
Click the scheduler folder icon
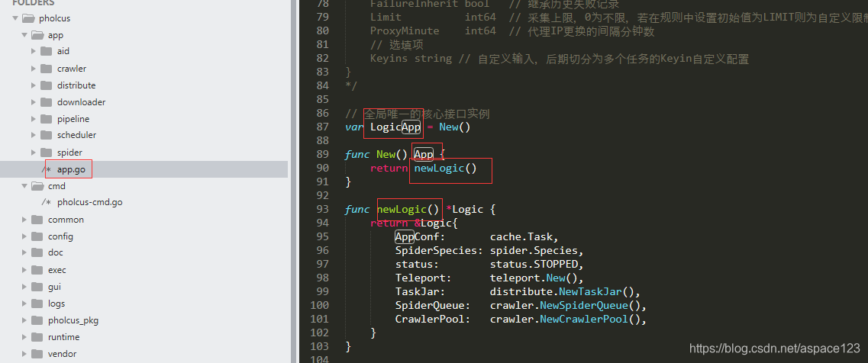(x=47, y=135)
